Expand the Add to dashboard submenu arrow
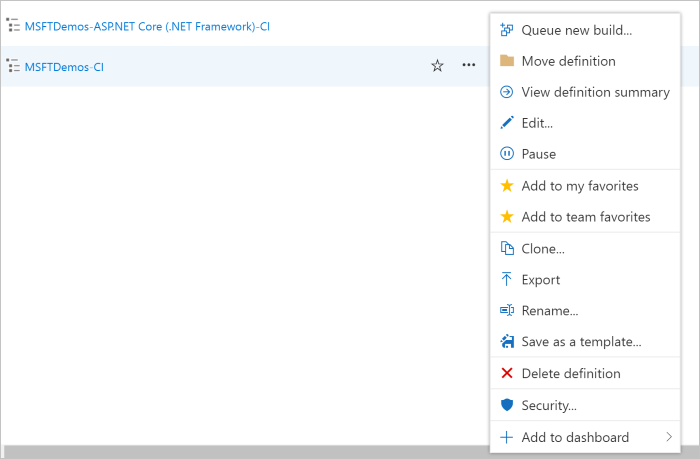 [x=669, y=437]
